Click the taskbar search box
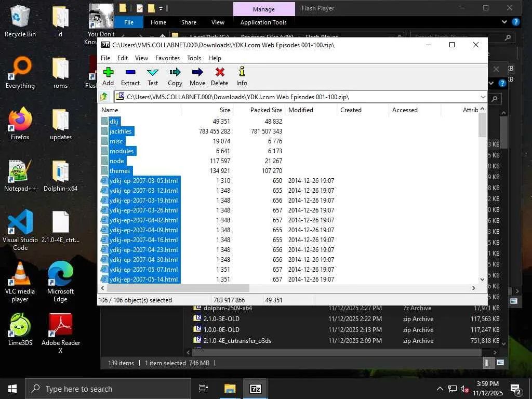Image resolution: width=532 pixels, height=399 pixels. click(108, 389)
